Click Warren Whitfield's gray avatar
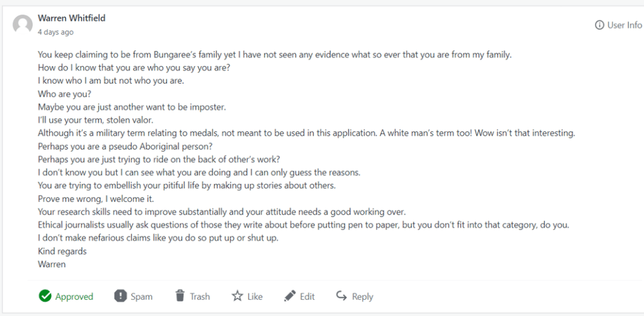Screen dimensions: 644x316 23,25
